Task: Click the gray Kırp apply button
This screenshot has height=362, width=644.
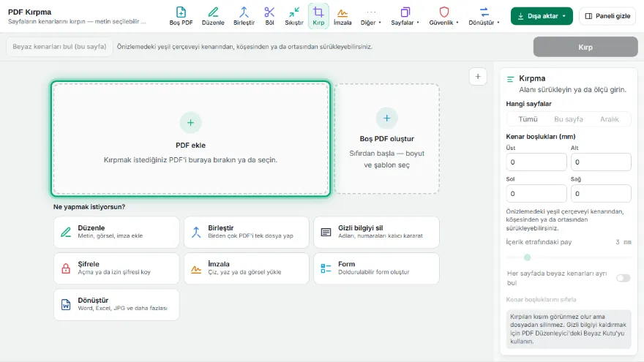Action: click(585, 47)
